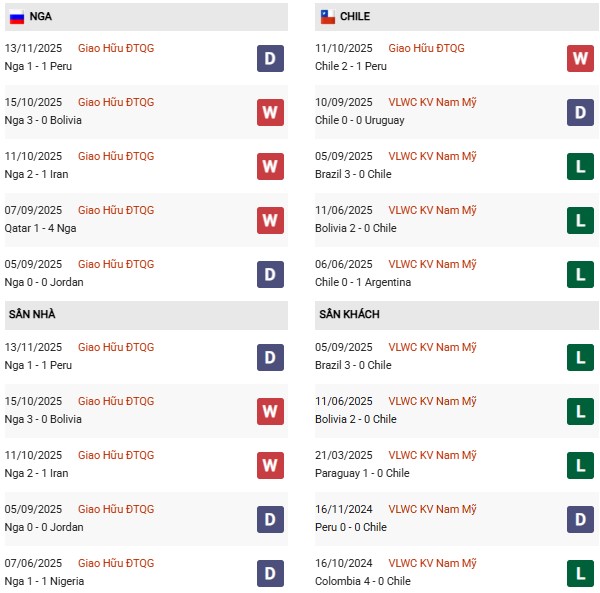Screen dimensions: 600x593
Task: Click the Qatar 1 - 4 Nga match score
Action: [x=41, y=228]
